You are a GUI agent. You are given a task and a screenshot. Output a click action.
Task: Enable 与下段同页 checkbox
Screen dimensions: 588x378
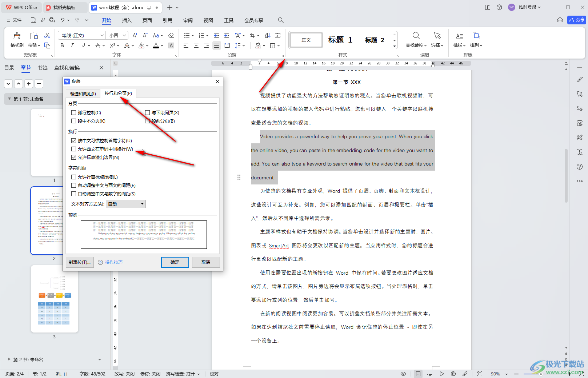(x=148, y=113)
